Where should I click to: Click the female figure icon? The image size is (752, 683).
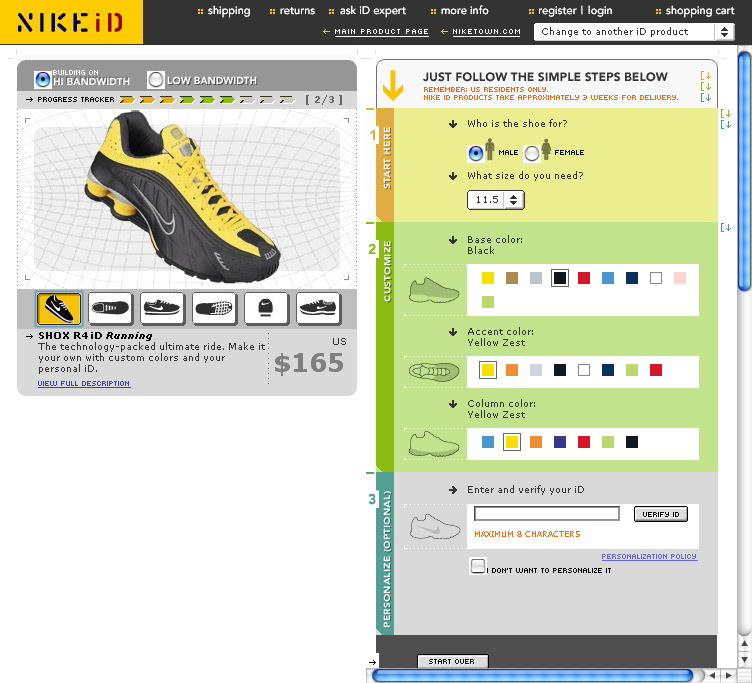pyautogui.click(x=546, y=149)
